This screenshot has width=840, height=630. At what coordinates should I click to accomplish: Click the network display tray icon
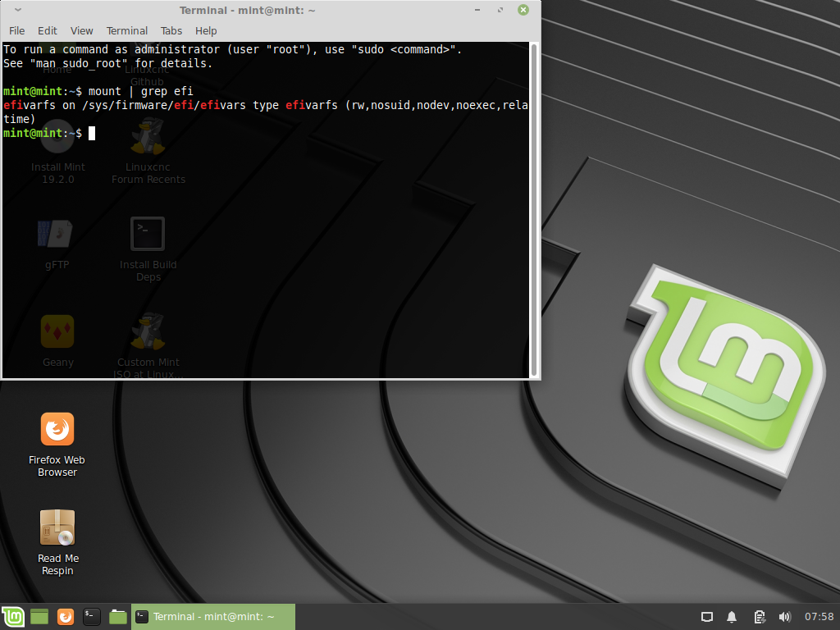(706, 617)
